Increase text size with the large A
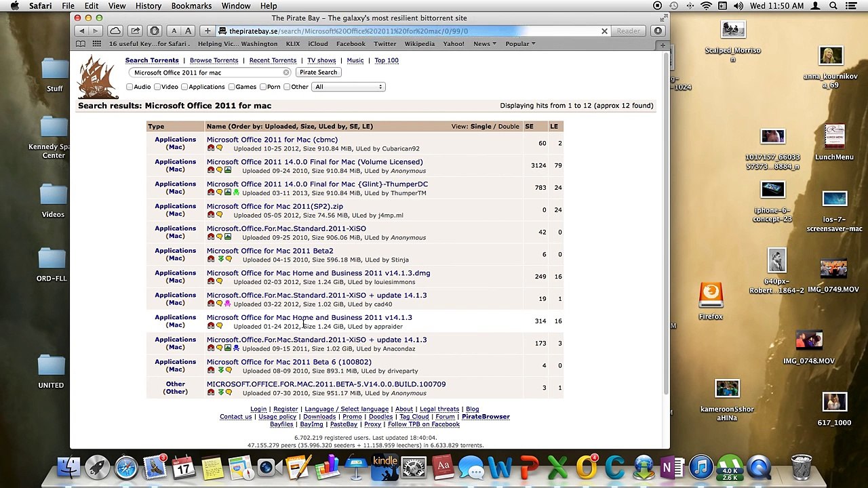Screen dimensions: 868x488 coord(188,31)
